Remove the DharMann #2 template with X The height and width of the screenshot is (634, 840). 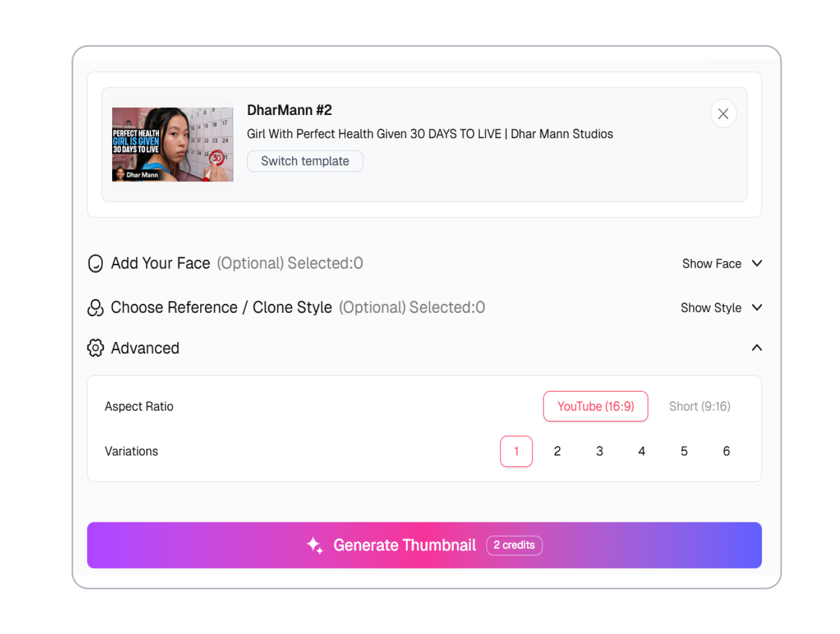pos(723,114)
